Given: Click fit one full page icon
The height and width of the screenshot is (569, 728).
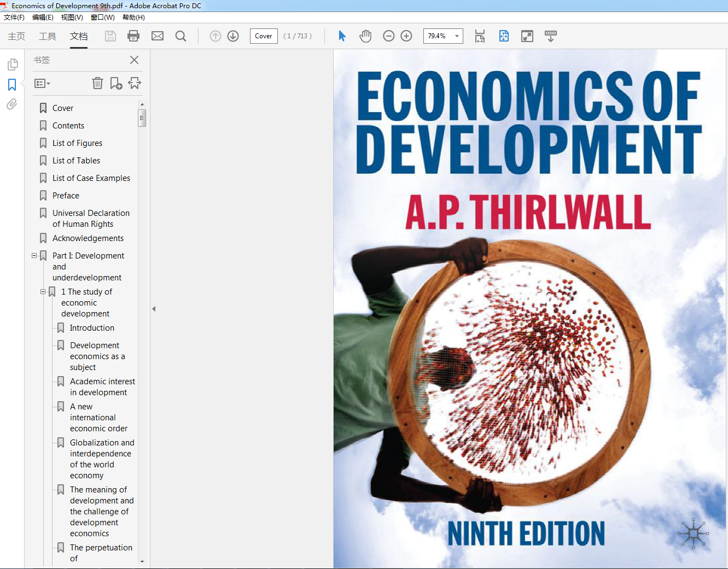Looking at the screenshot, I should click(x=504, y=36).
